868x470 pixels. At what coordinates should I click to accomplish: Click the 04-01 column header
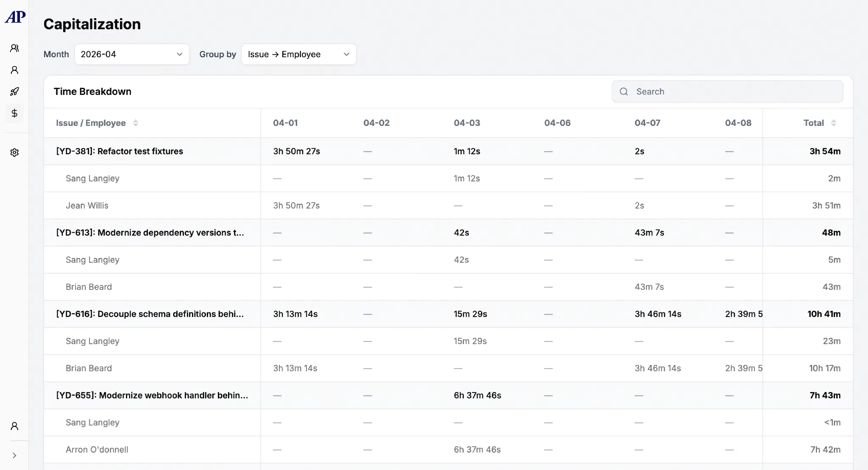coord(285,123)
